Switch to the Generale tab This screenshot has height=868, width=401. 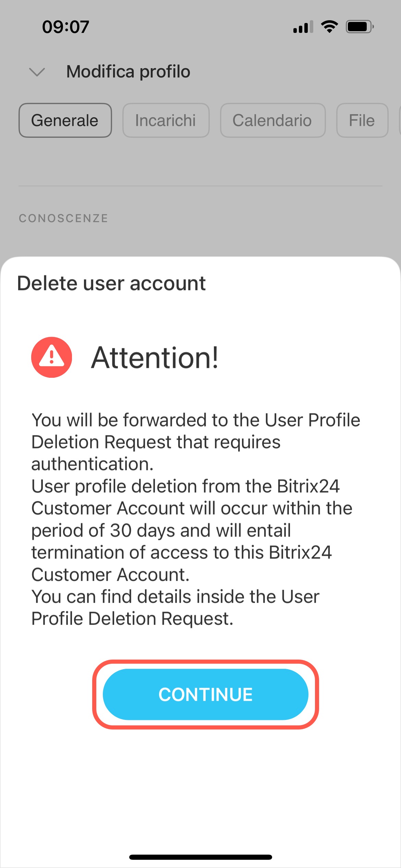pyautogui.click(x=65, y=121)
